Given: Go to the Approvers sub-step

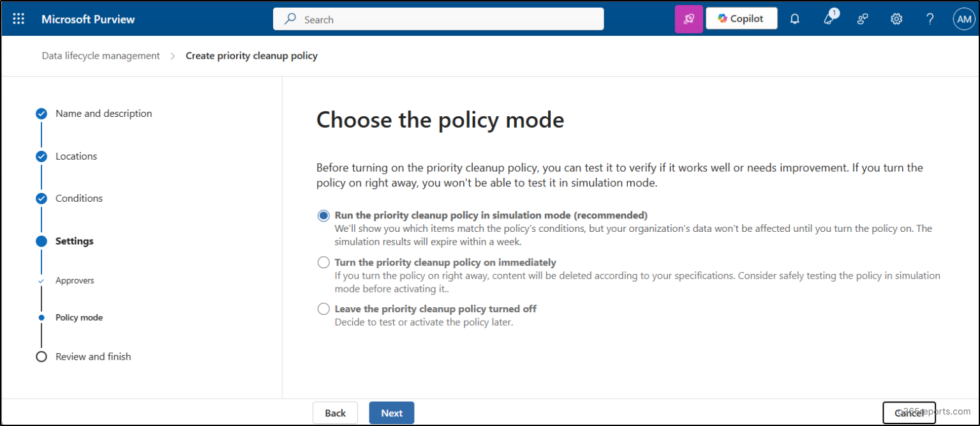Looking at the screenshot, I should tap(75, 280).
